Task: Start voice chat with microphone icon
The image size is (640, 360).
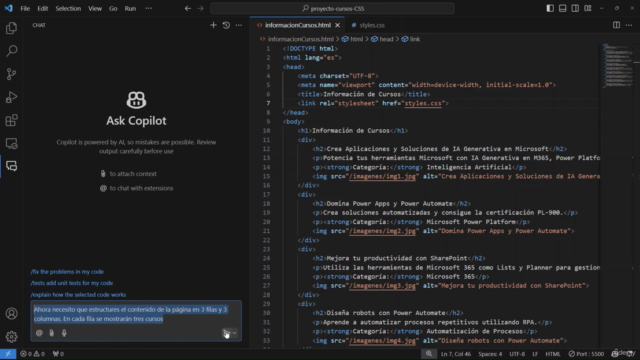Action: [64, 333]
